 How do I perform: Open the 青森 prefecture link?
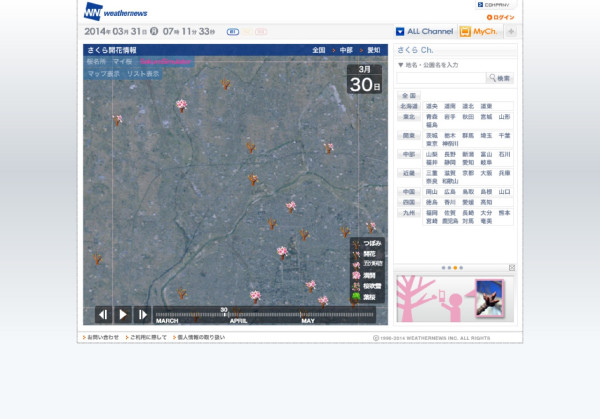point(432,117)
